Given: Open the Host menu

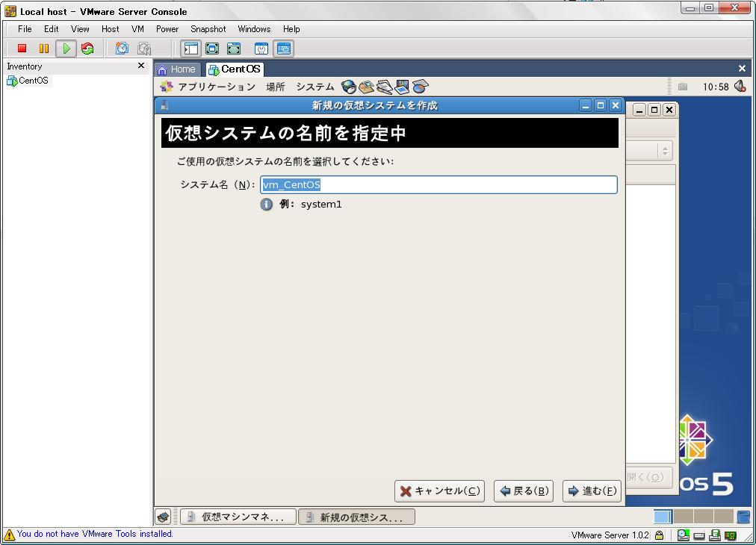Looking at the screenshot, I should click(x=110, y=29).
